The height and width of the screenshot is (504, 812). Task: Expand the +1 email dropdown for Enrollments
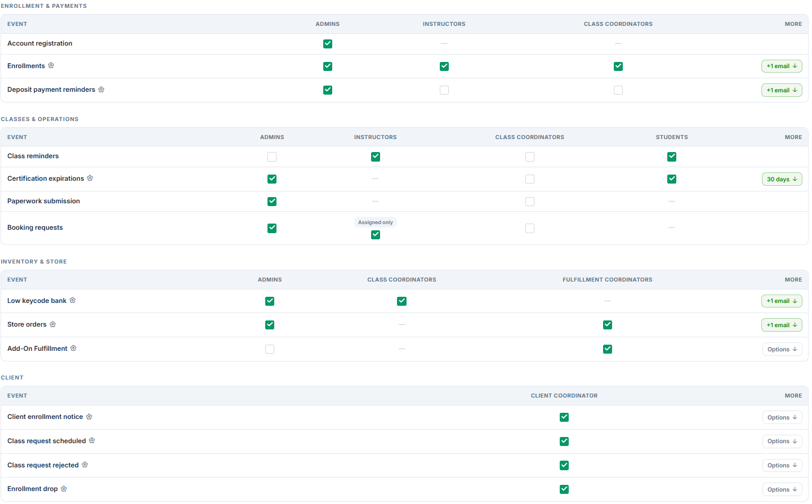coord(782,66)
